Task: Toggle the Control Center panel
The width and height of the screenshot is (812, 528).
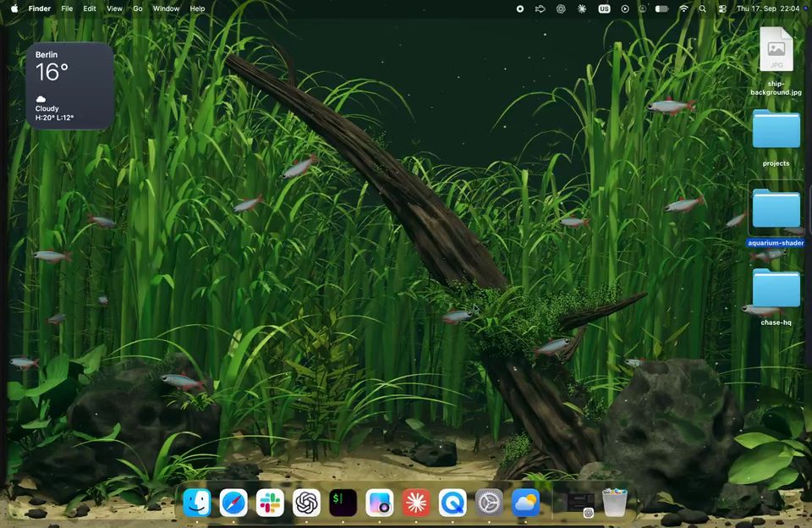Action: [x=722, y=8]
